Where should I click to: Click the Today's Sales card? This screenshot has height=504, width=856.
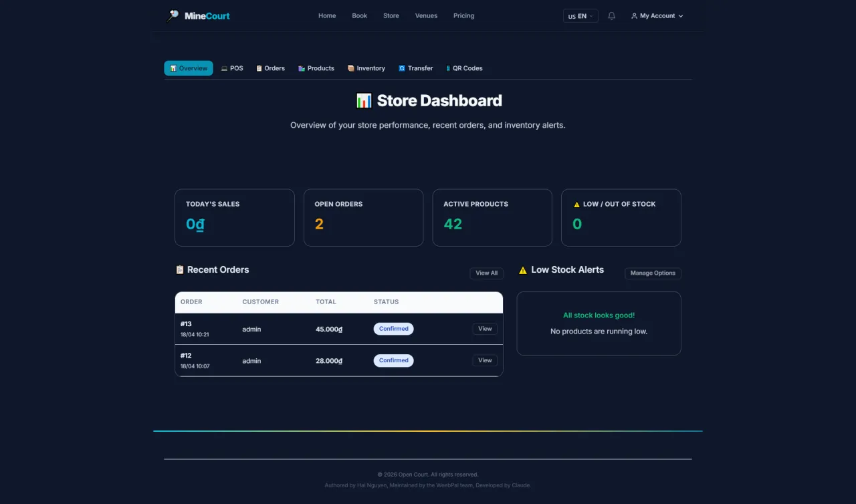tap(235, 218)
